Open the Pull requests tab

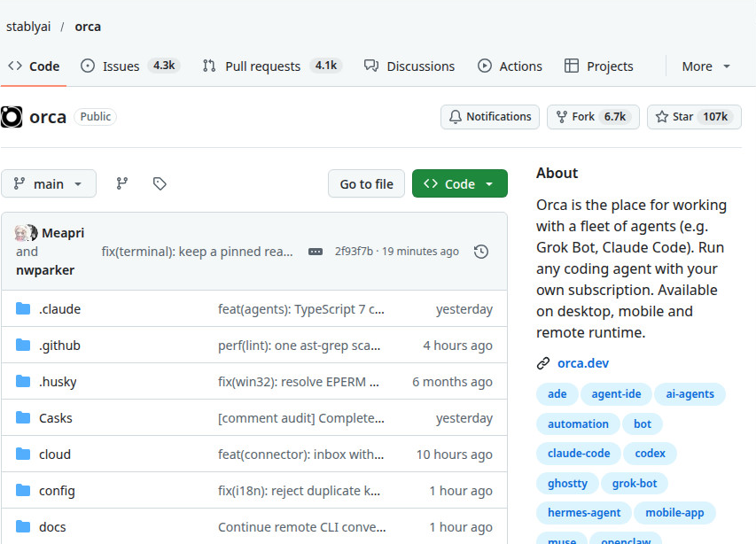tap(272, 66)
